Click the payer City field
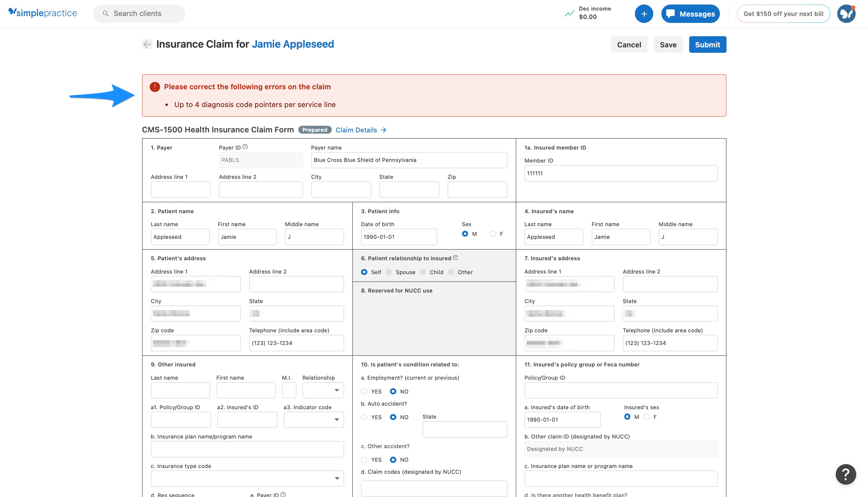 pyautogui.click(x=341, y=189)
